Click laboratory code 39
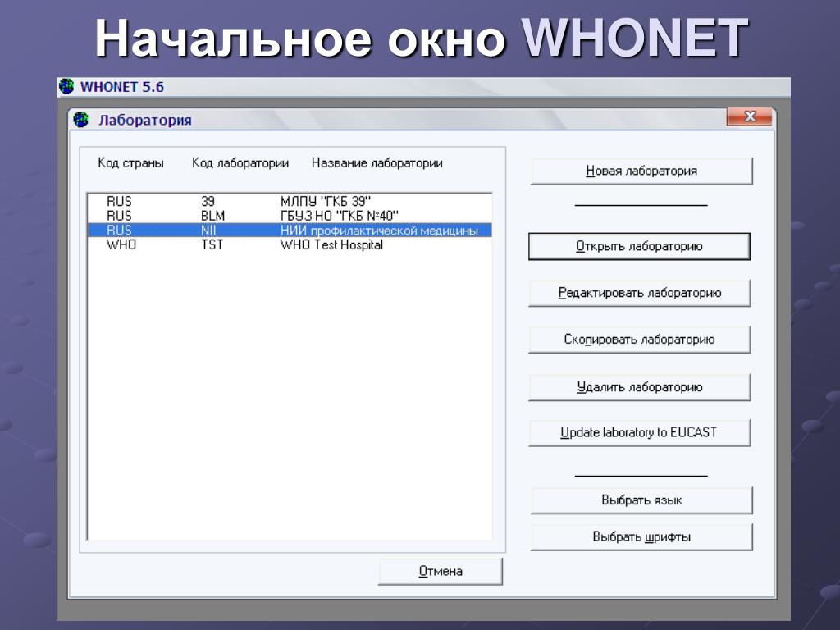This screenshot has width=840, height=630. (x=208, y=202)
